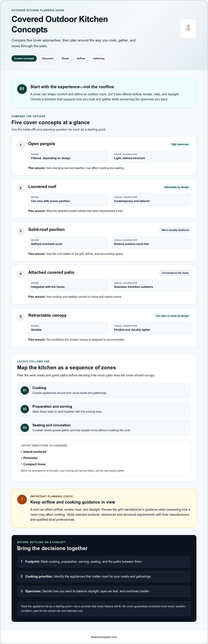Click the High openness badge
This screenshot has height=644, width=208.
[180, 144]
